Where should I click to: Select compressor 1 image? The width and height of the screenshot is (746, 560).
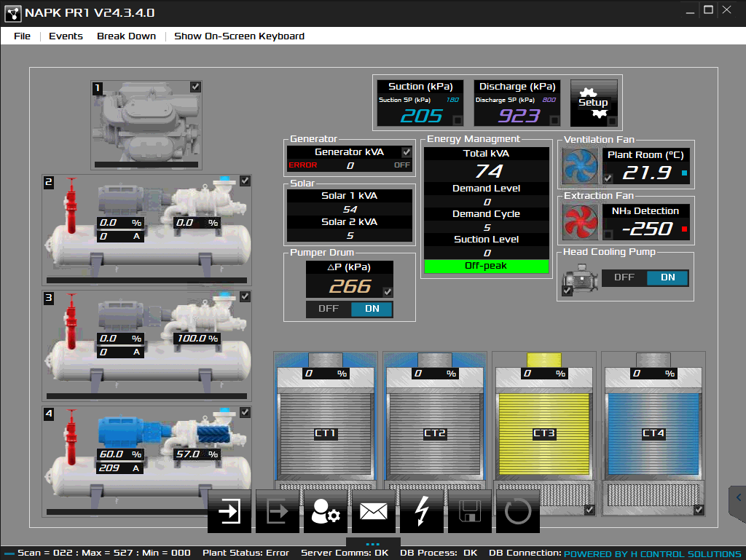[x=146, y=125]
